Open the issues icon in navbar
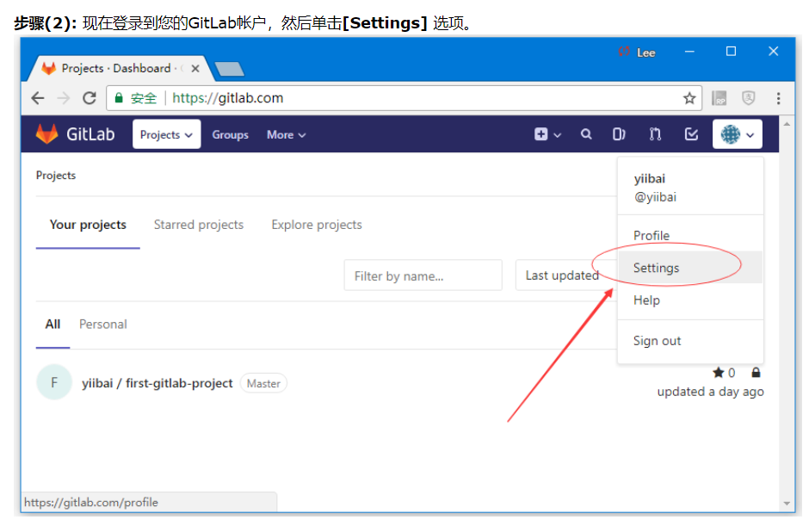Viewport: 809px width, 532px height. (x=619, y=134)
